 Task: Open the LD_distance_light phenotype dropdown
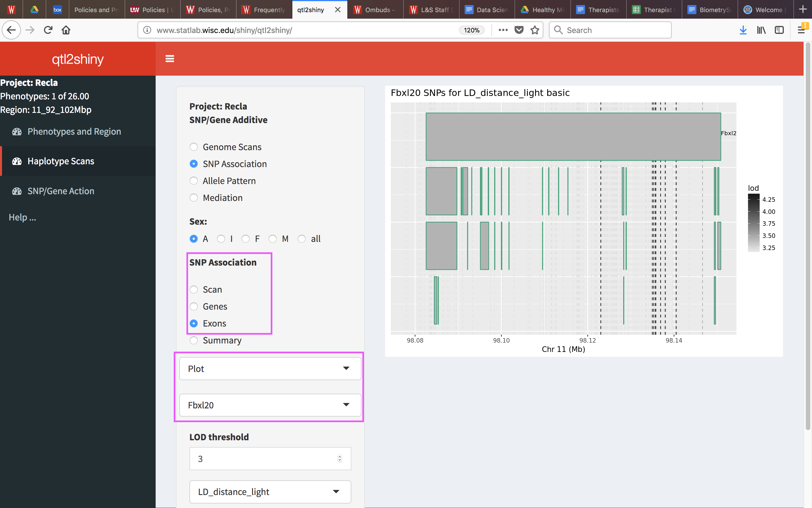coord(270,492)
